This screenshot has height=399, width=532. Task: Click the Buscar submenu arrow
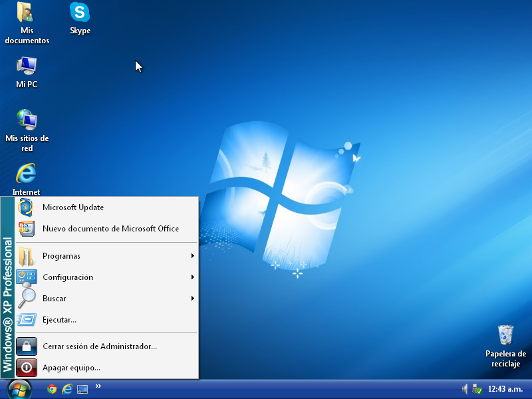pyautogui.click(x=193, y=299)
